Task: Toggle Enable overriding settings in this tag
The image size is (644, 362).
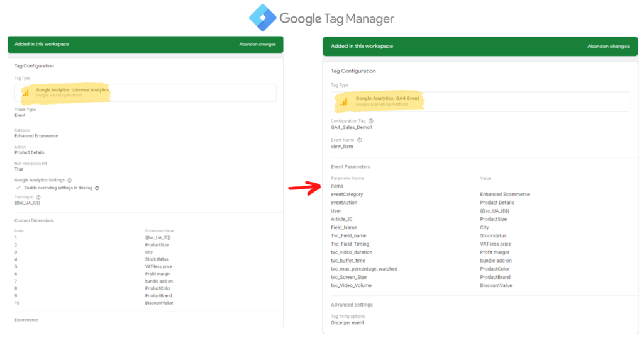Action: coord(18,188)
